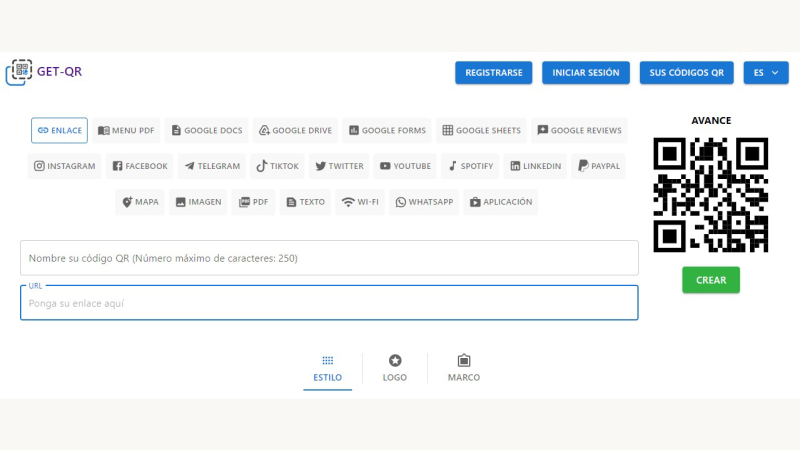
Task: Select the Enlace link QR type
Action: point(59,130)
